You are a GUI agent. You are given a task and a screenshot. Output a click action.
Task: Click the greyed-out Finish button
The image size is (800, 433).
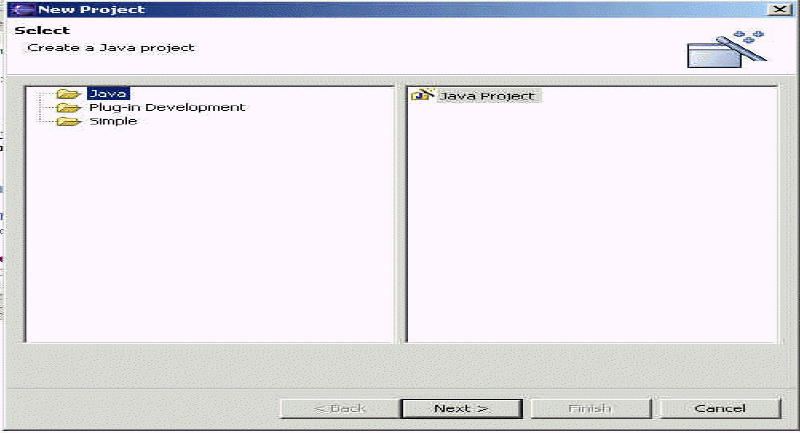[590, 409]
